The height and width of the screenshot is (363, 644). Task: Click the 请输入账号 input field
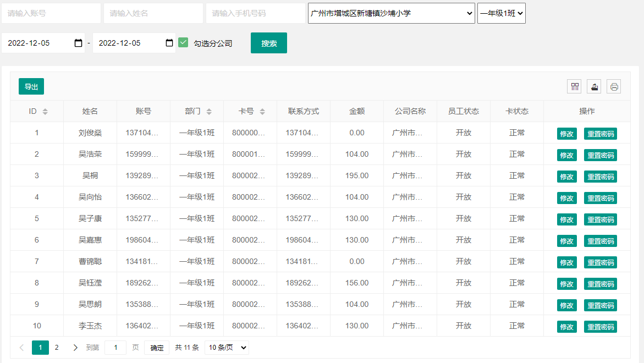[51, 13]
